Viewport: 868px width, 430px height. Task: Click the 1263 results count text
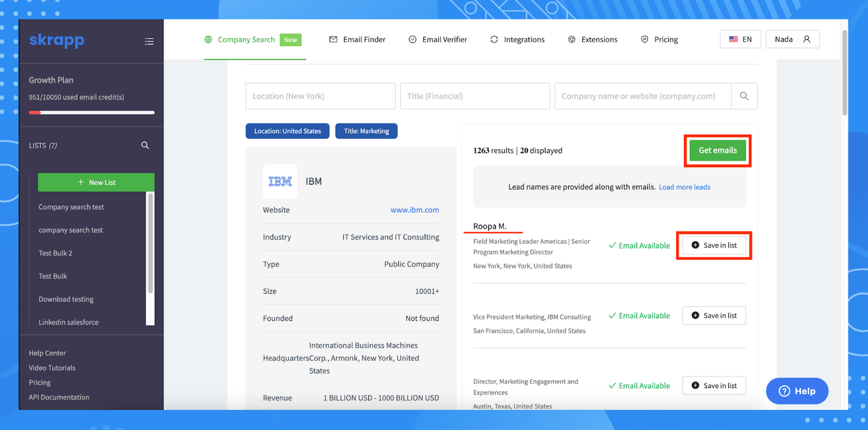[493, 151]
